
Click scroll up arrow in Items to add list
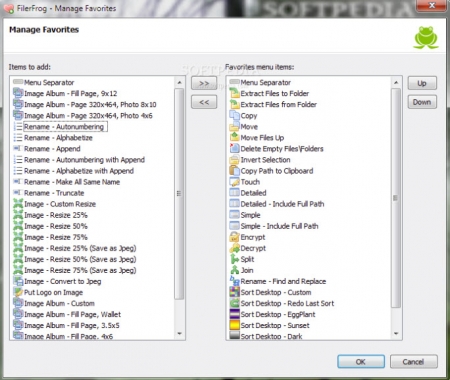pyautogui.click(x=179, y=82)
